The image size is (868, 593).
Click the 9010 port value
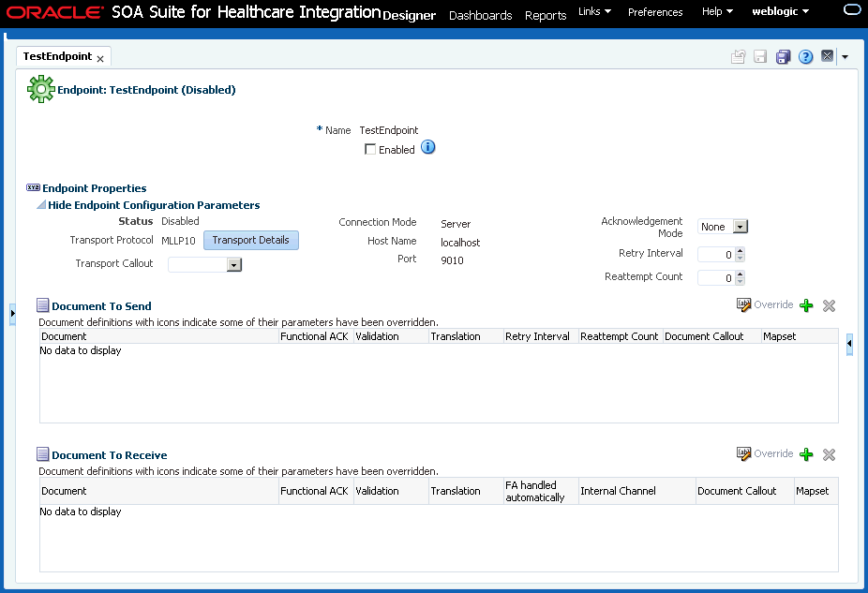click(x=452, y=260)
